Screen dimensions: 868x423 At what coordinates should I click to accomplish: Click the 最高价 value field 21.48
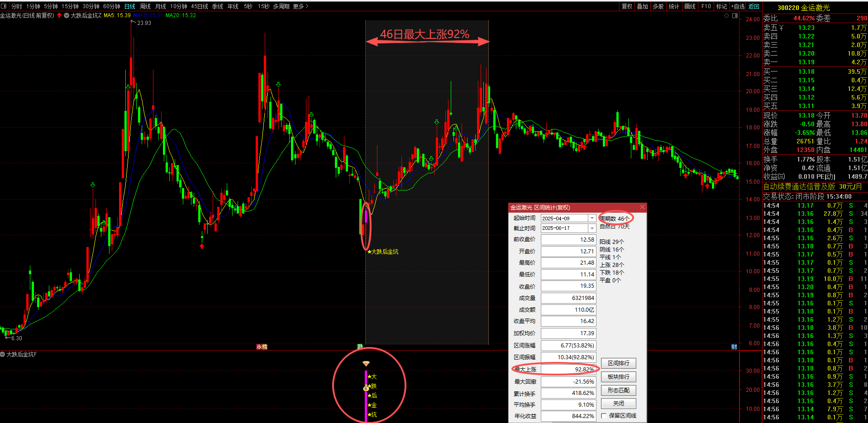(568, 262)
